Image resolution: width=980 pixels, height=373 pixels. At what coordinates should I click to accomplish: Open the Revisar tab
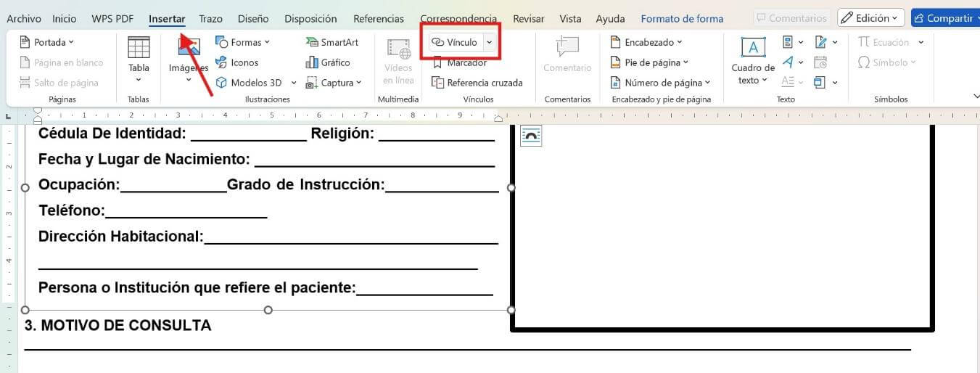coord(528,19)
